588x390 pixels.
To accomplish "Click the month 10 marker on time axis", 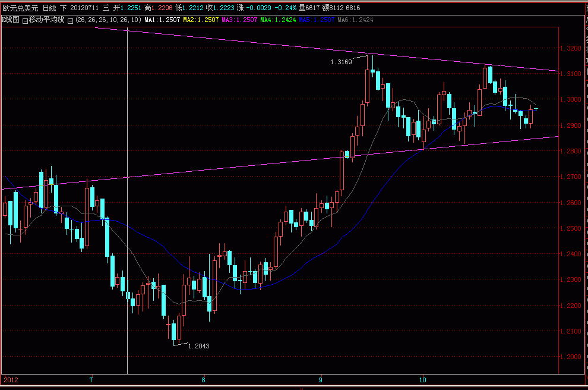I will pos(423,380).
